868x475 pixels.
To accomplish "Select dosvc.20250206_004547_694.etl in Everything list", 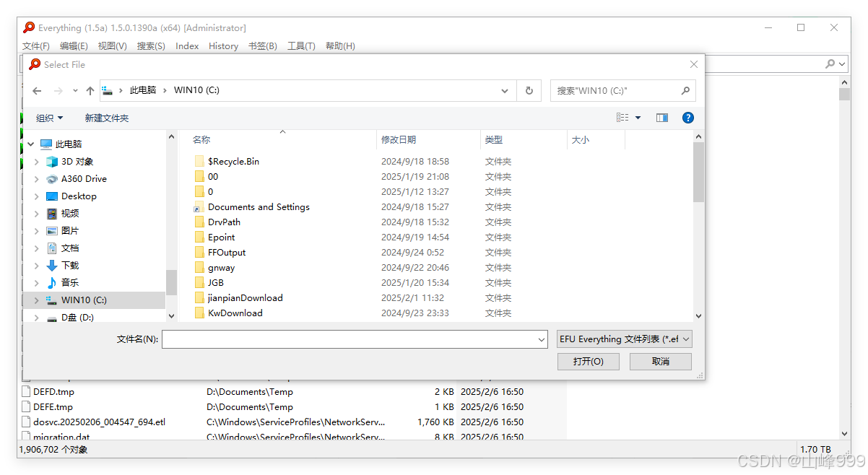I will [x=99, y=422].
